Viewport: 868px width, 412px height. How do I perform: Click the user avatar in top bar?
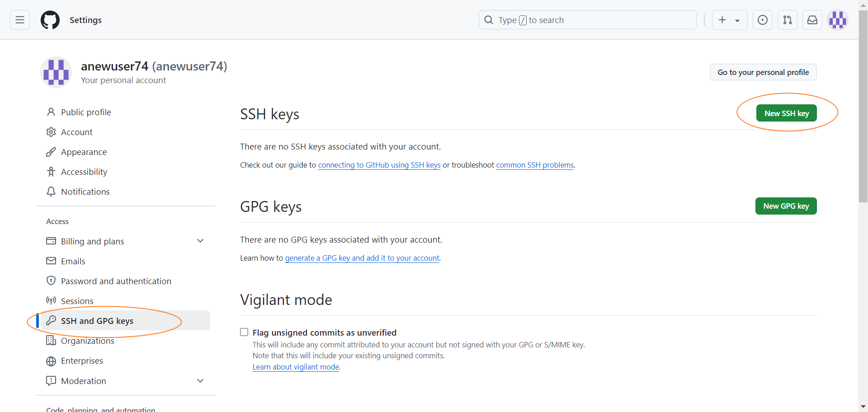pyautogui.click(x=837, y=20)
